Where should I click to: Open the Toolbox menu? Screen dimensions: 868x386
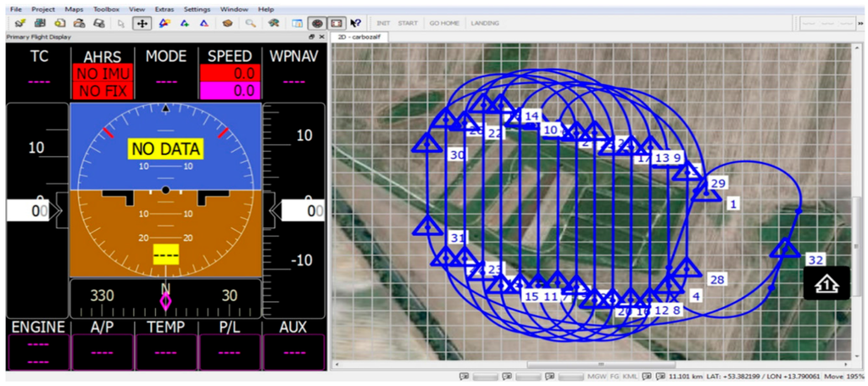(x=106, y=8)
